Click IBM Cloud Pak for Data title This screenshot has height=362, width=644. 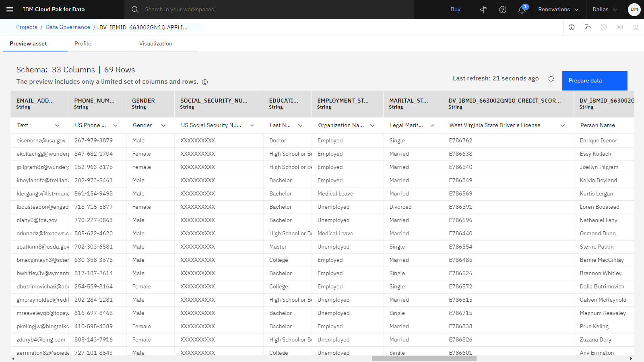click(54, 9)
